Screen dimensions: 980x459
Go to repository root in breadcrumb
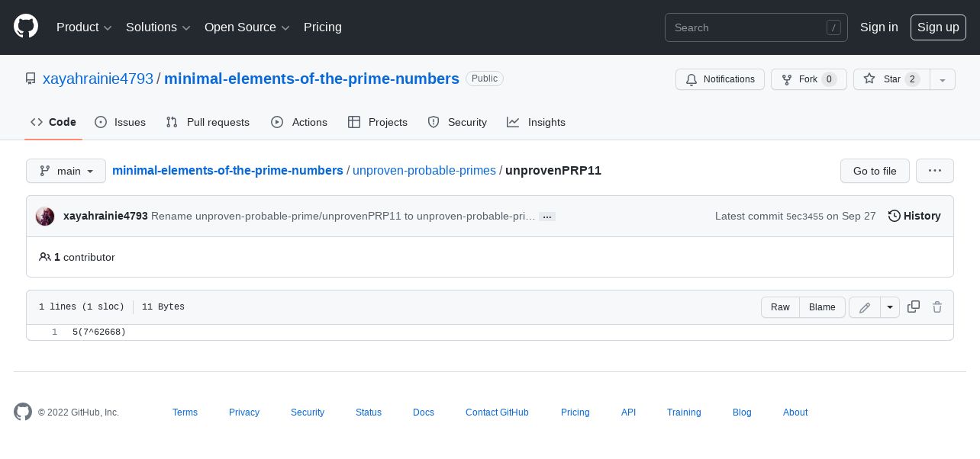pyautogui.click(x=227, y=171)
